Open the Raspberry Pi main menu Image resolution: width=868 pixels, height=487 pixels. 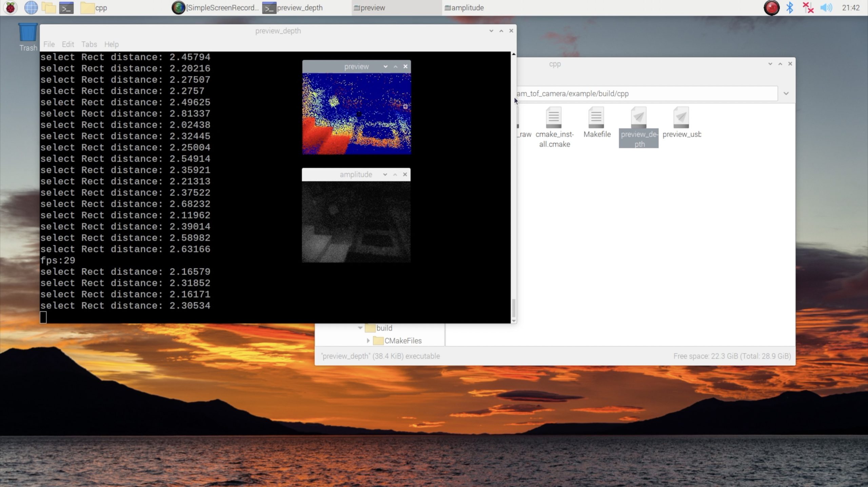pos(10,7)
